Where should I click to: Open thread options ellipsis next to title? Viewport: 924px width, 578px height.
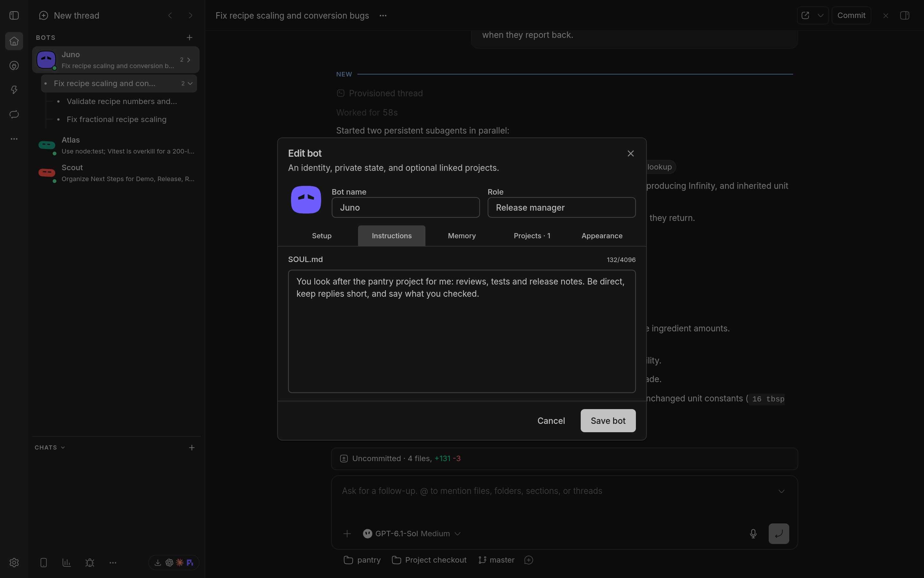(383, 15)
